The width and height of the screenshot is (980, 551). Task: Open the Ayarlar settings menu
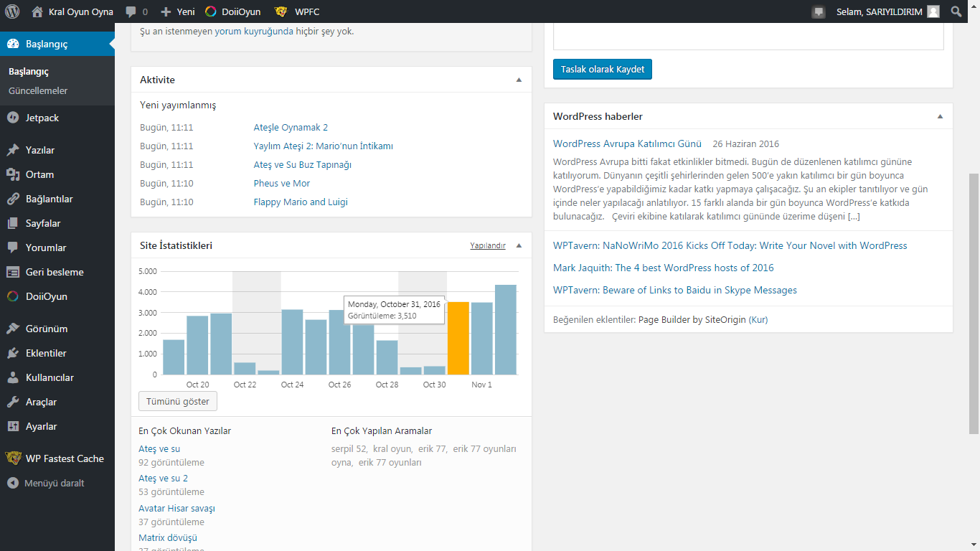57,426
